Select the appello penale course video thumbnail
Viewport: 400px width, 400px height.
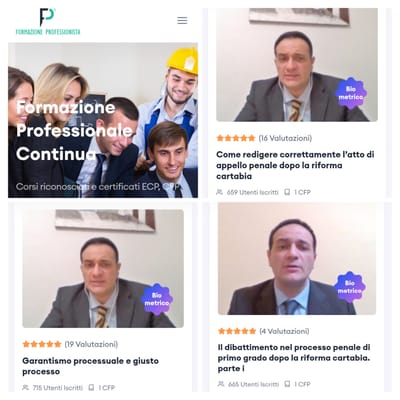point(297,65)
